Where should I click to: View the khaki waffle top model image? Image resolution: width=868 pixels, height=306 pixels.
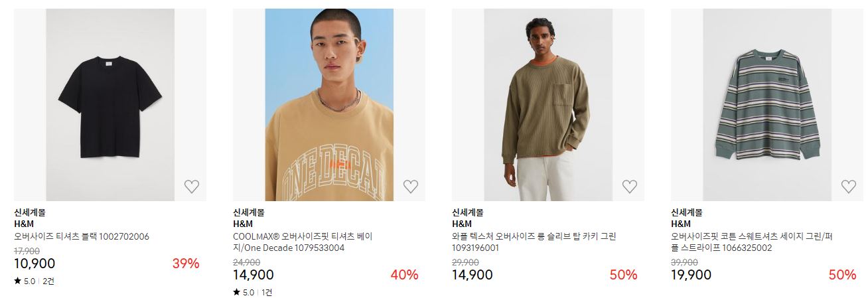[548, 105]
